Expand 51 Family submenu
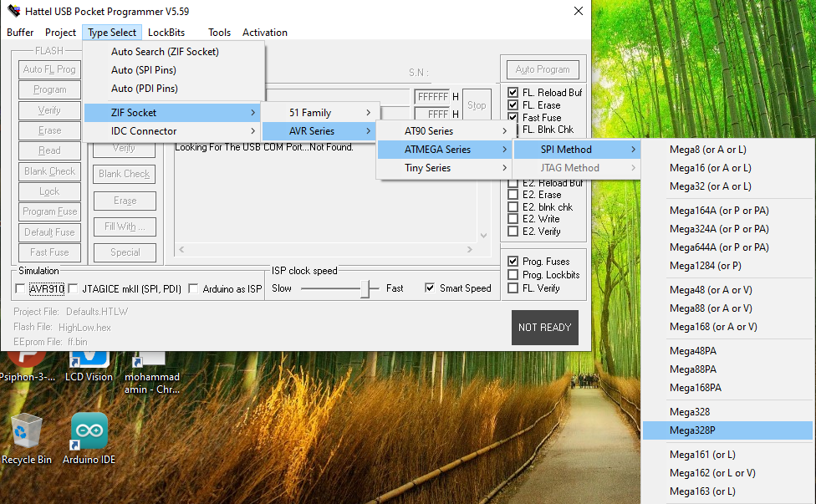Screen dimensions: 816x504 [x=320, y=112]
